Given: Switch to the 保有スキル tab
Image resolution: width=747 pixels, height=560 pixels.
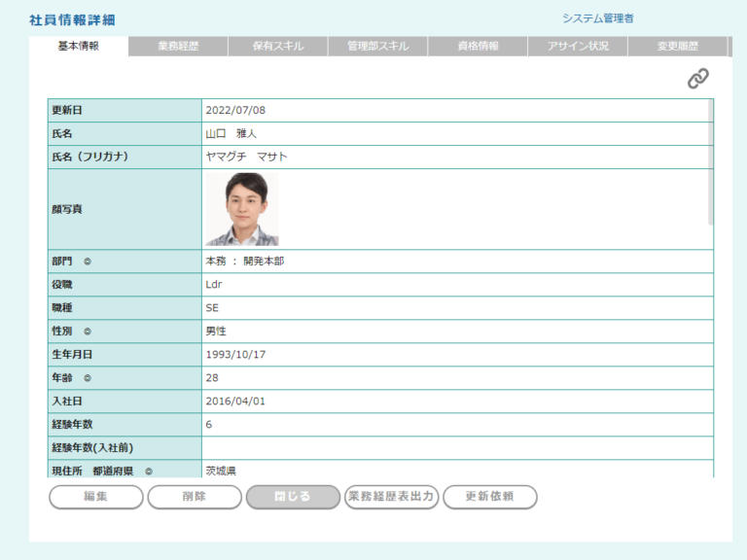Looking at the screenshot, I should point(277,47).
